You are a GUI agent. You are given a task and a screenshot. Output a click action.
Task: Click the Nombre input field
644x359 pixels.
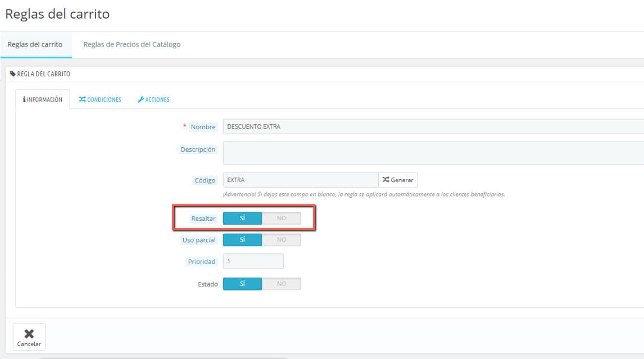click(x=433, y=126)
